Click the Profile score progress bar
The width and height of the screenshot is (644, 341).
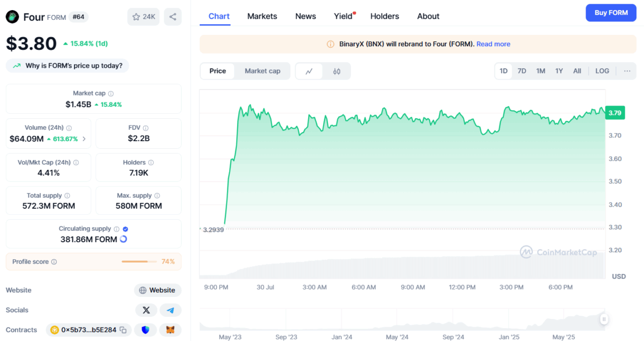tap(140, 262)
